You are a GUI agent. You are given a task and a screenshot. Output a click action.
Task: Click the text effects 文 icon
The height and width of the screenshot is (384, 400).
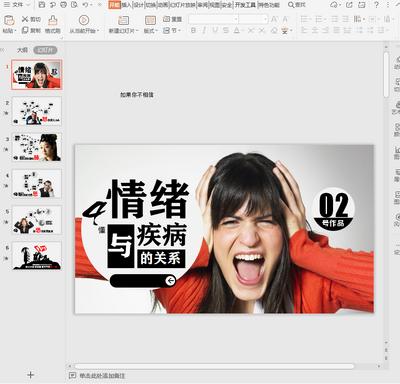[285, 31]
